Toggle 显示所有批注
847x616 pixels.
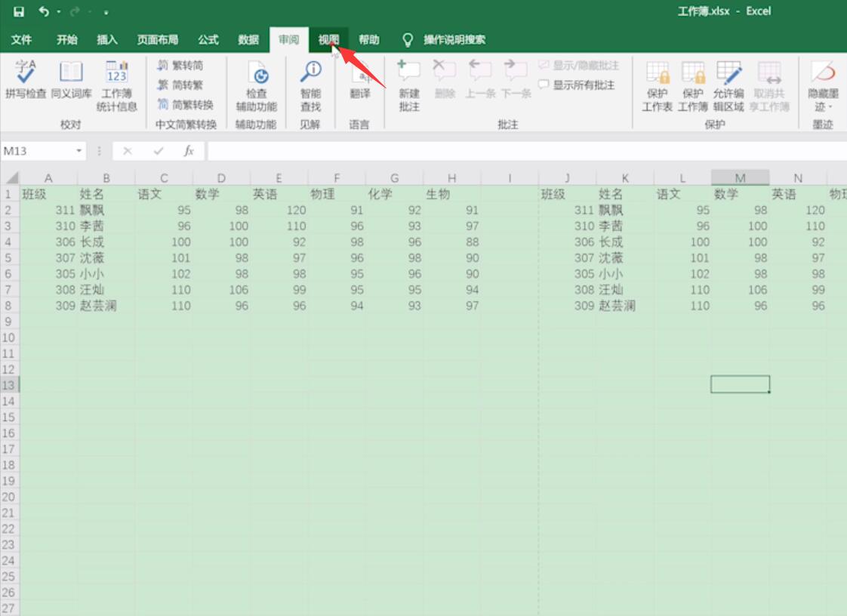pyautogui.click(x=577, y=85)
